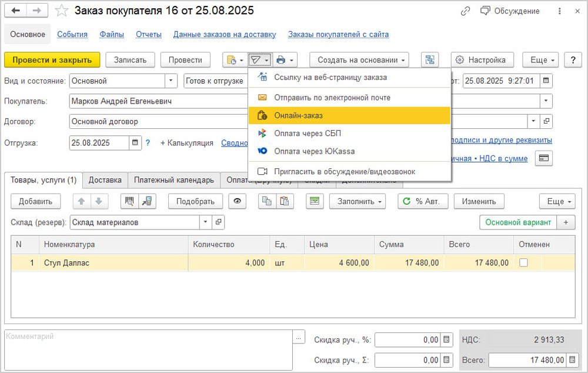Click the payment card icon beside НДС в сумме
The width and height of the screenshot is (588, 373).
coord(544,158)
